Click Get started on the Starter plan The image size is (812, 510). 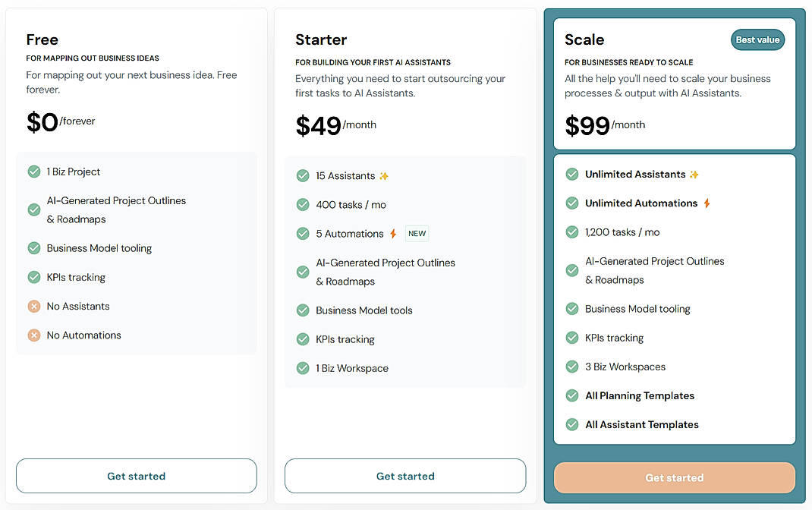point(405,476)
